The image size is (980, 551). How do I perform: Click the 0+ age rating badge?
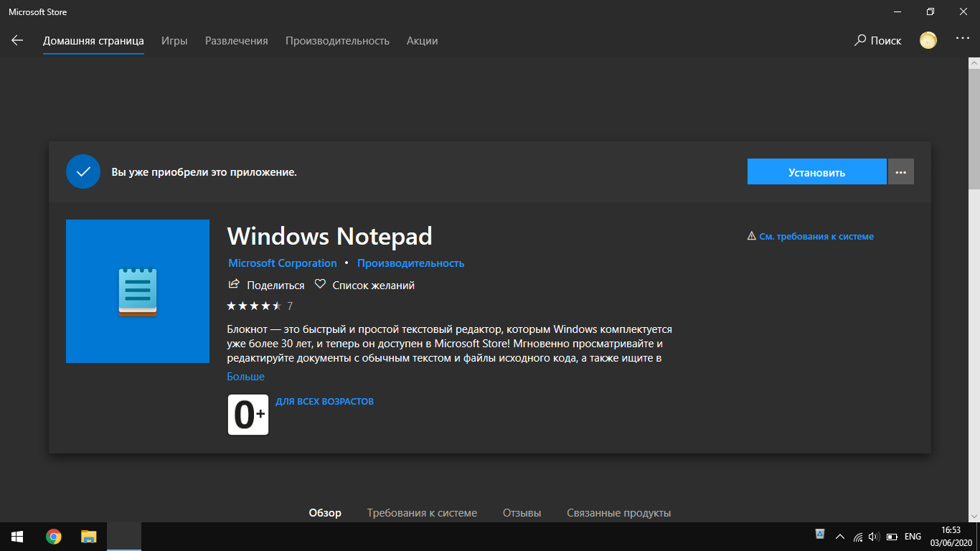click(x=248, y=415)
